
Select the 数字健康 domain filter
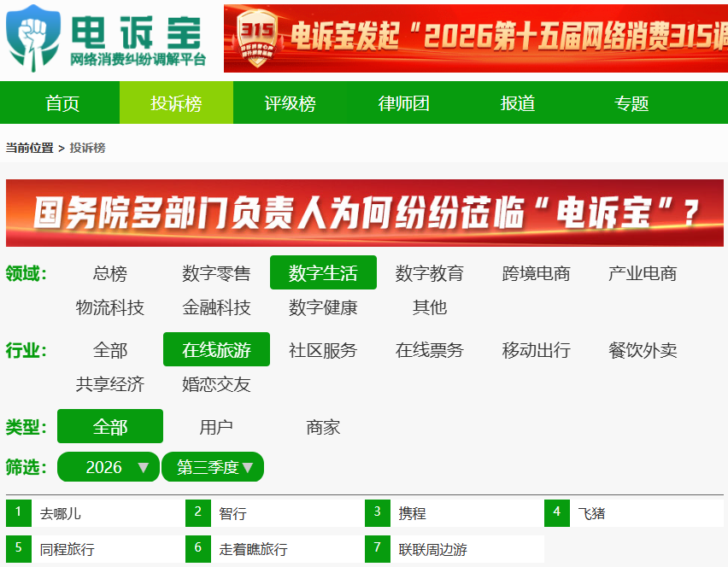323,307
